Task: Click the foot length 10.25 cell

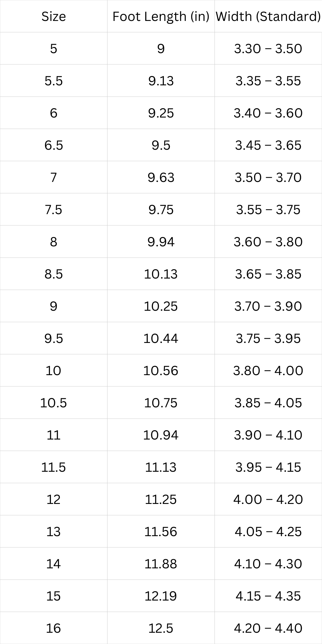Action: click(161, 306)
